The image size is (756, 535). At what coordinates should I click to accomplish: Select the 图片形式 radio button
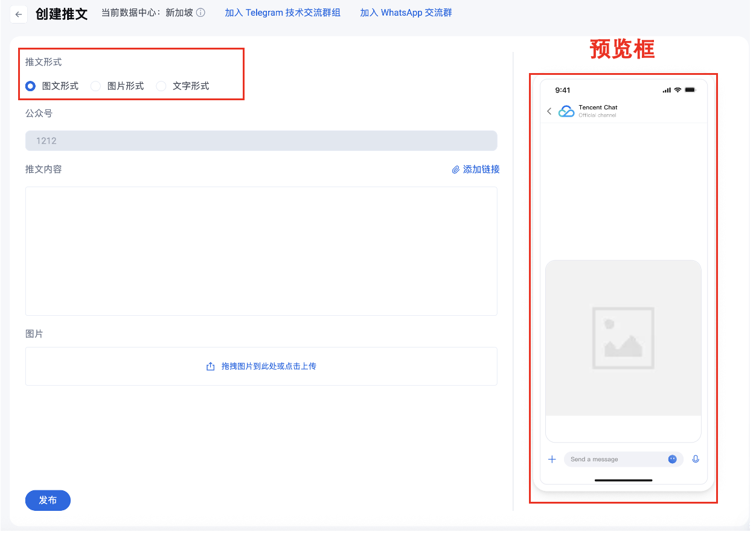95,86
